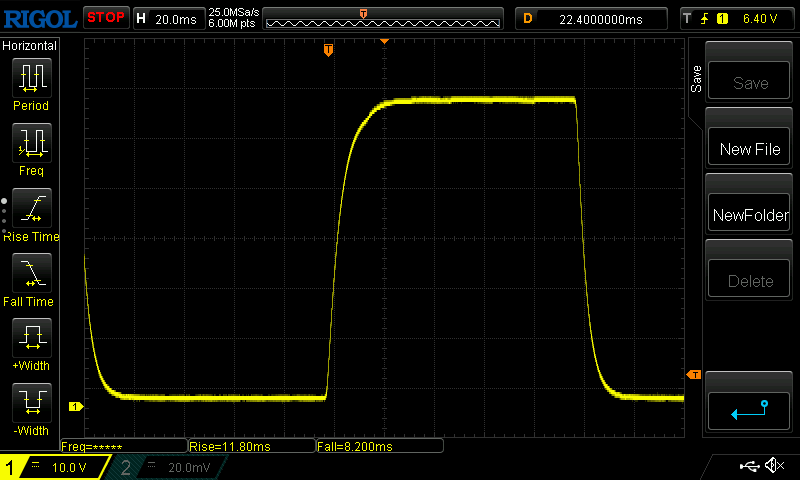Click the blue back arrow button
The width and height of the screenshot is (800, 480).
point(749,411)
